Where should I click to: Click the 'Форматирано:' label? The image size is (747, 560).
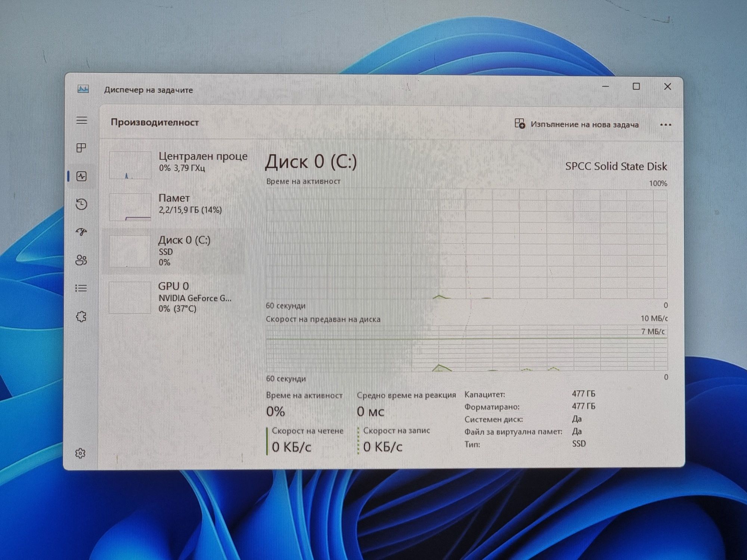[492, 407]
